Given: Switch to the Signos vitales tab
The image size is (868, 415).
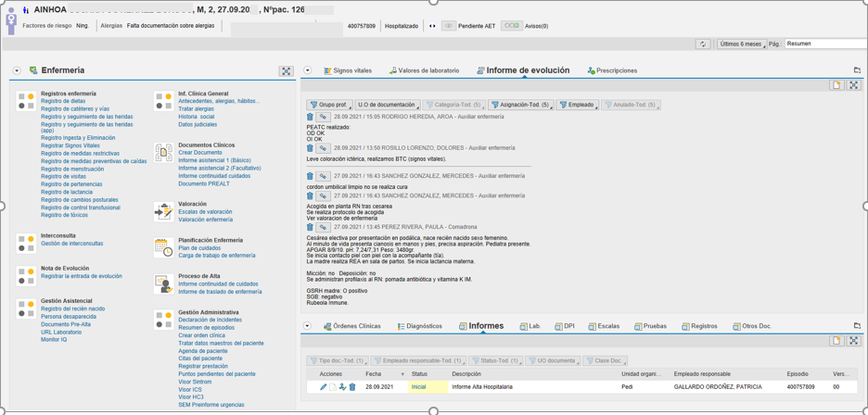Looking at the screenshot, I should tap(348, 70).
